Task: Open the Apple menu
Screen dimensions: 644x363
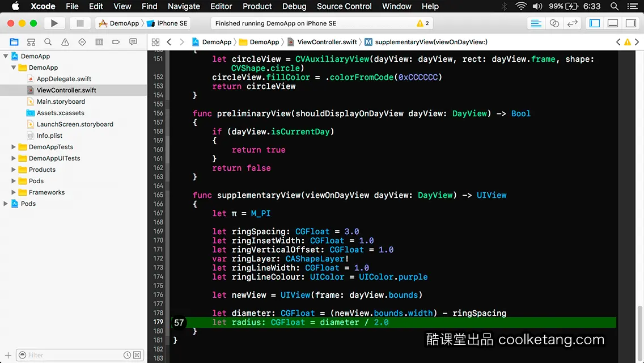Action: 15,6
